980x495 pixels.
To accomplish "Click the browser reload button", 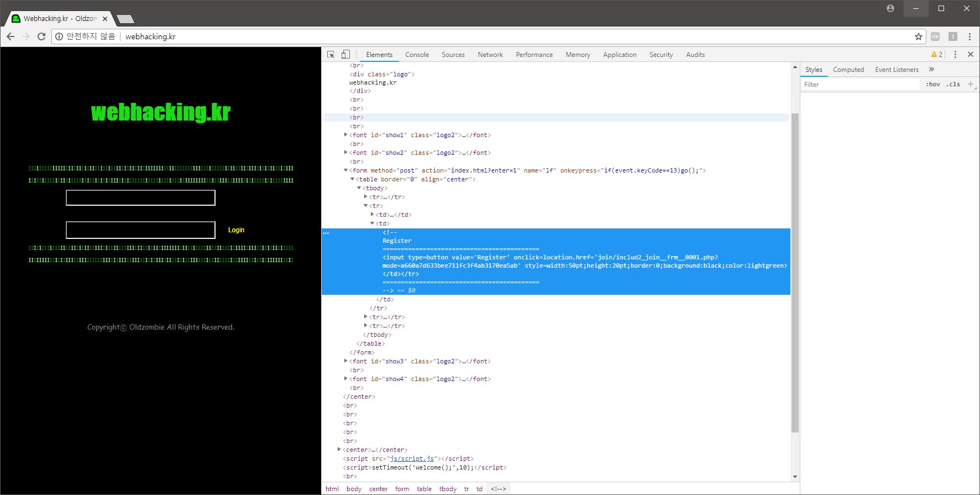I will (41, 37).
